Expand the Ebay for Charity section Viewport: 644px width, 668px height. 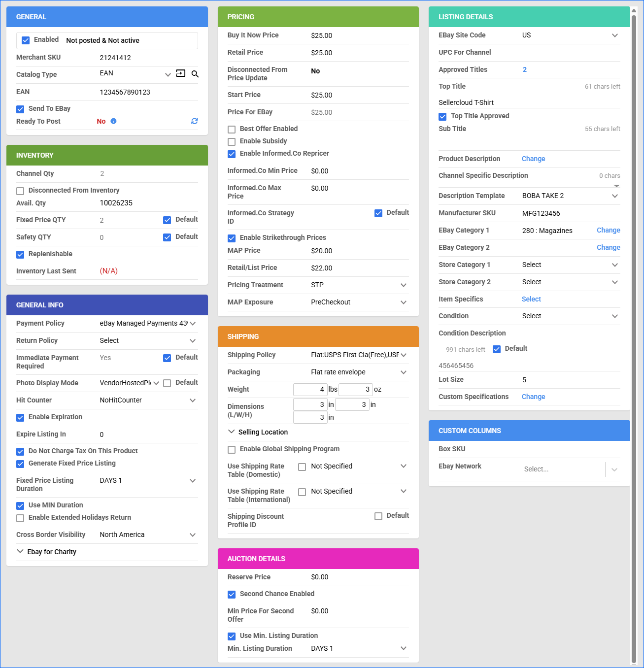coord(20,551)
